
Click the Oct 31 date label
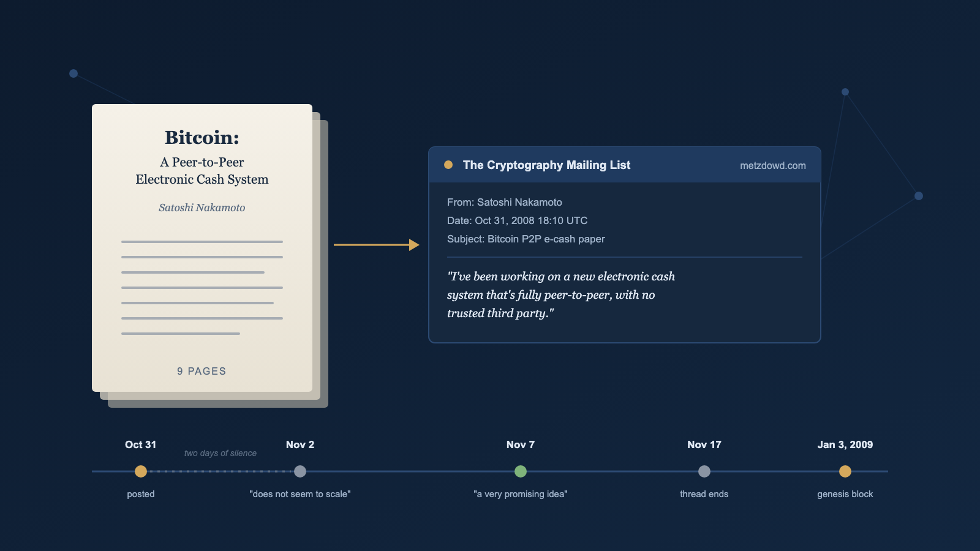(x=141, y=444)
